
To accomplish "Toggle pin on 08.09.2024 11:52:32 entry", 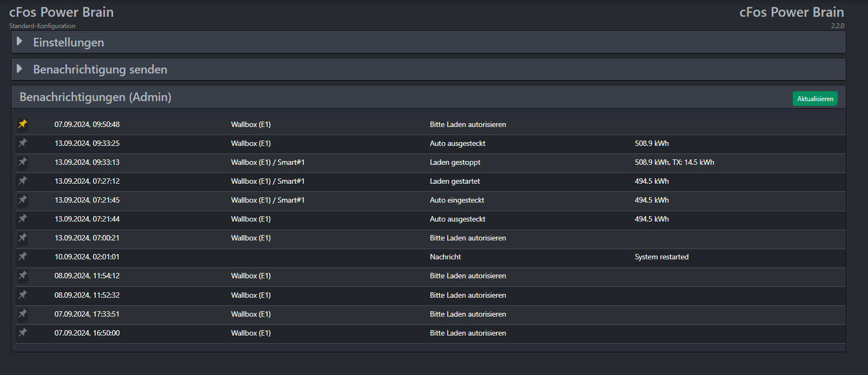I will [23, 295].
